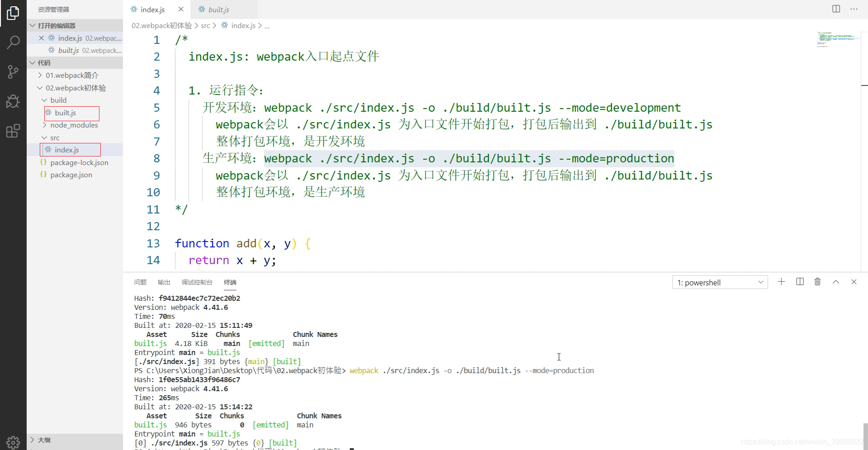Close index.js in open editors list
Screen dimensions: 868x450
[42, 38]
